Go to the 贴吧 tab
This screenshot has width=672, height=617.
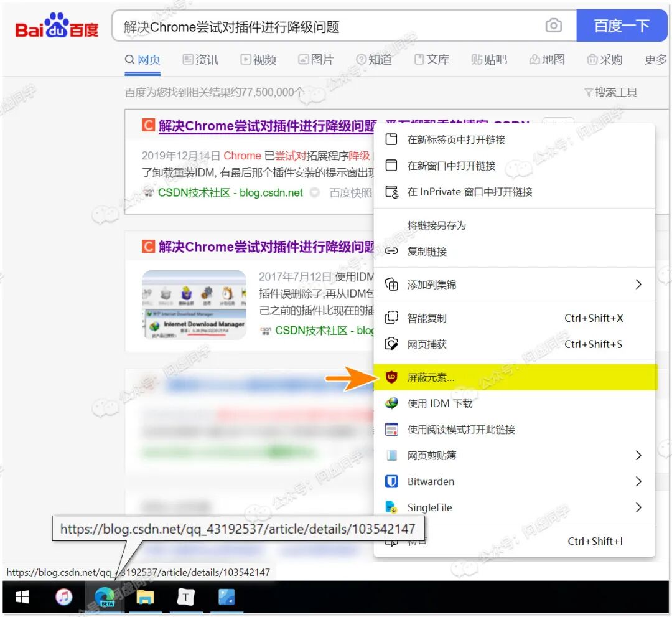(x=489, y=60)
